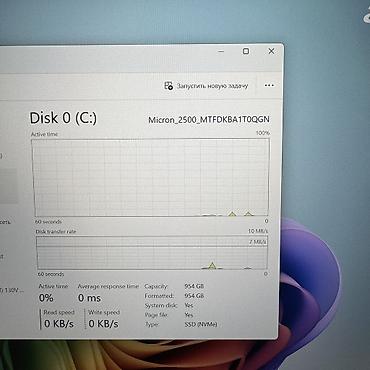Click the Disk 0 (C:) heading
The height and width of the screenshot is (370, 370).
coord(63,118)
